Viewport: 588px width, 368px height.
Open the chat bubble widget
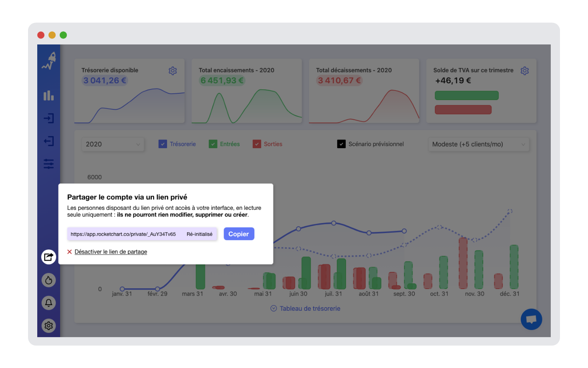[532, 319]
